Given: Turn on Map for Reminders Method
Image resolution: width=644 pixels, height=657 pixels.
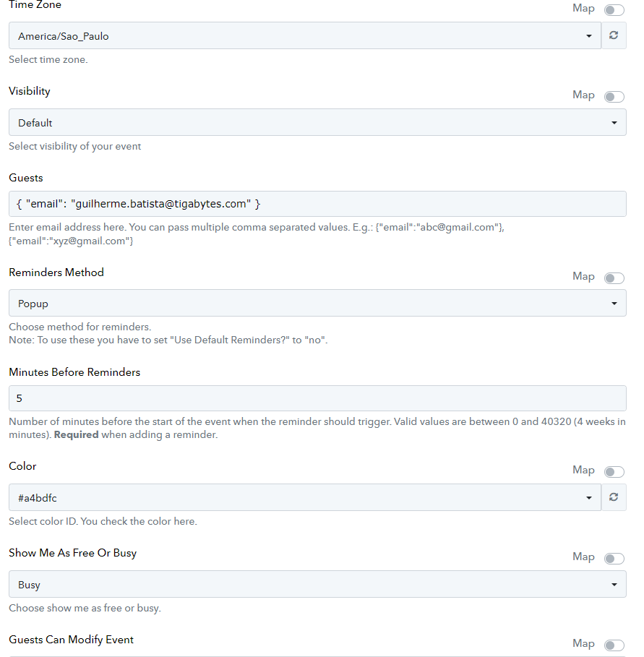Looking at the screenshot, I should [614, 278].
